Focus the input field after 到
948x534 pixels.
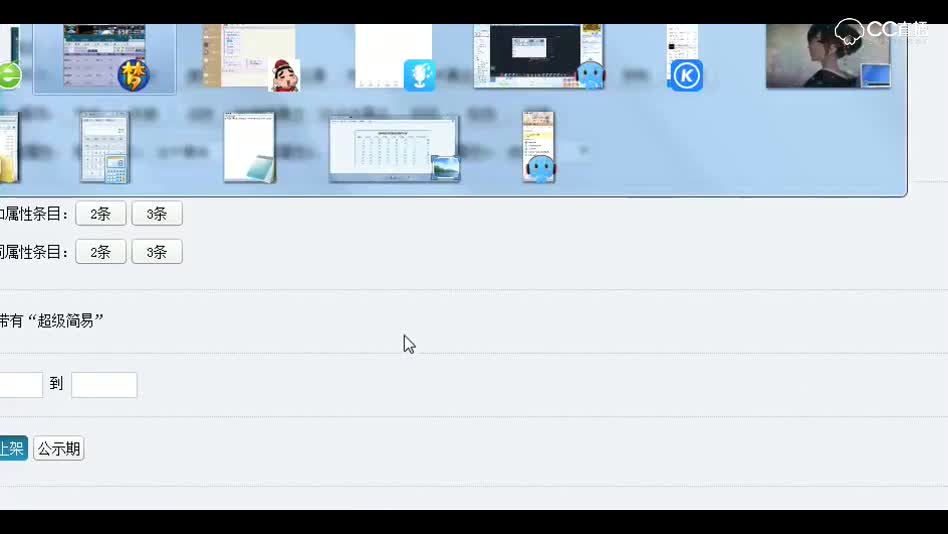(104, 385)
